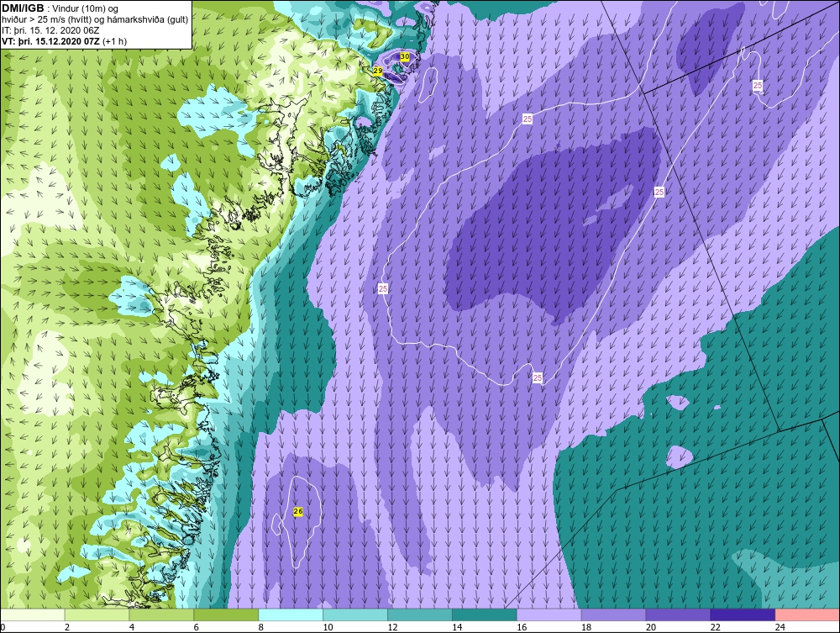840x633 pixels.
Task: Select the 12–14 m/s teal swatch
Action: (x=419, y=615)
